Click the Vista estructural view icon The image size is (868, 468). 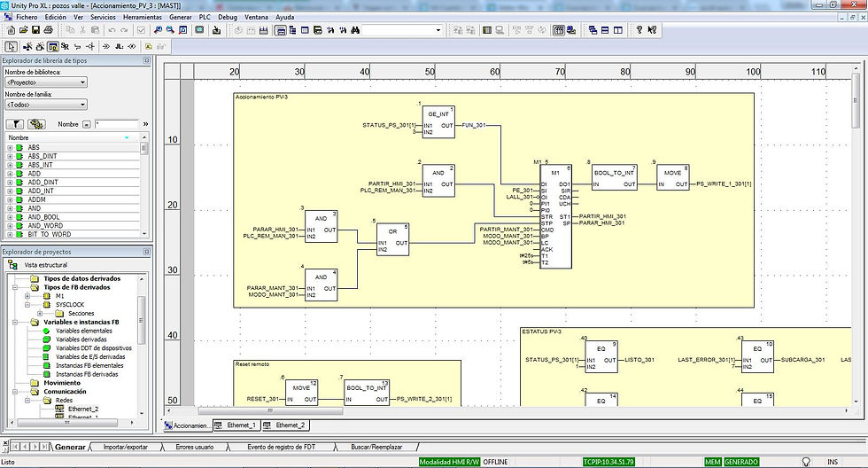click(12, 265)
